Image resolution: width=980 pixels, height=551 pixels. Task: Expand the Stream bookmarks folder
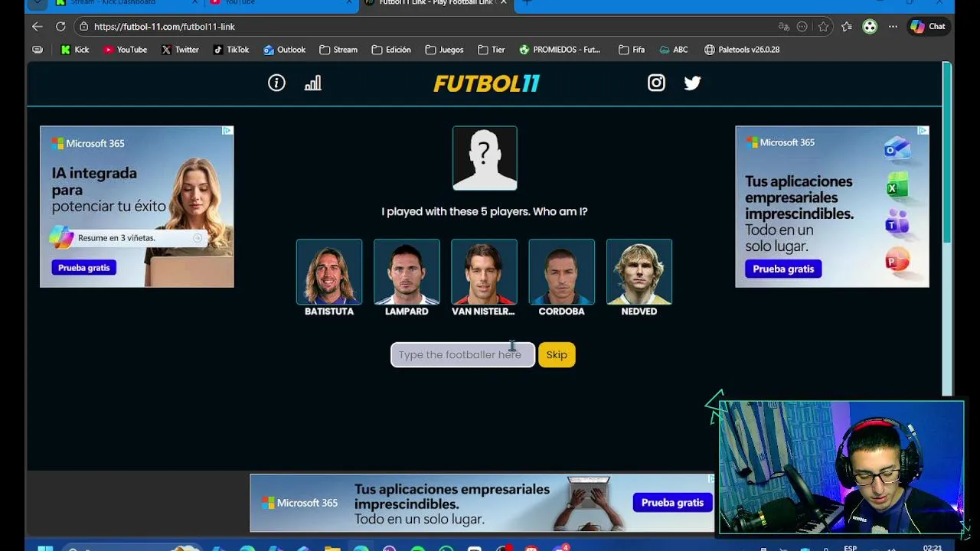(338, 50)
